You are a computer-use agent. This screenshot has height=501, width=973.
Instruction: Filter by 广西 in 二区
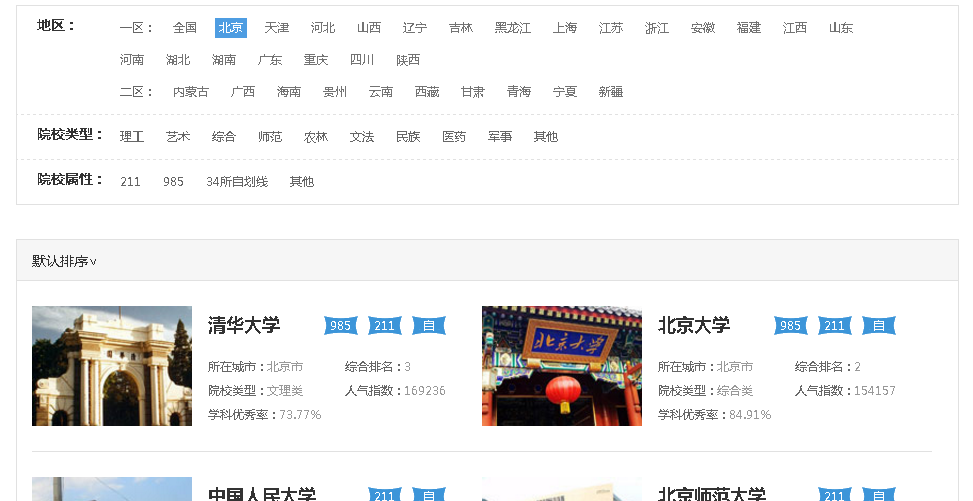pyautogui.click(x=243, y=92)
